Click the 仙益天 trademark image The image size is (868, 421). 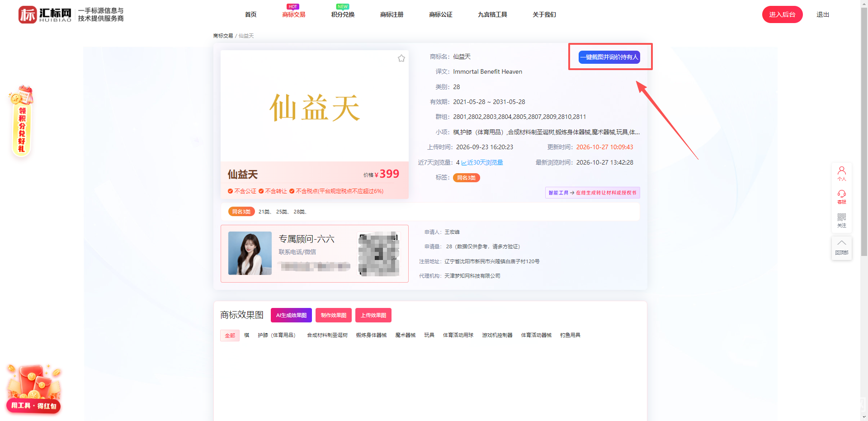click(x=315, y=106)
